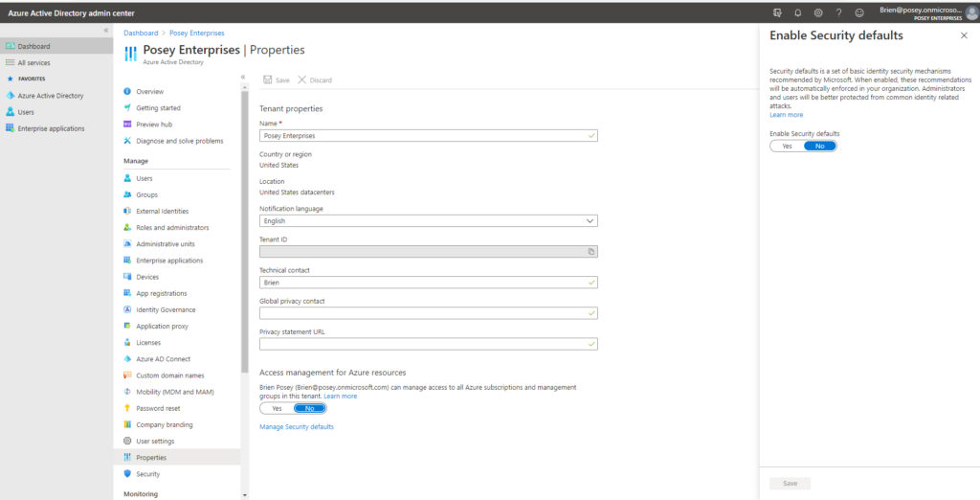The image size is (980, 500).
Task: Click the Global privacy contact field
Action: [x=428, y=313]
